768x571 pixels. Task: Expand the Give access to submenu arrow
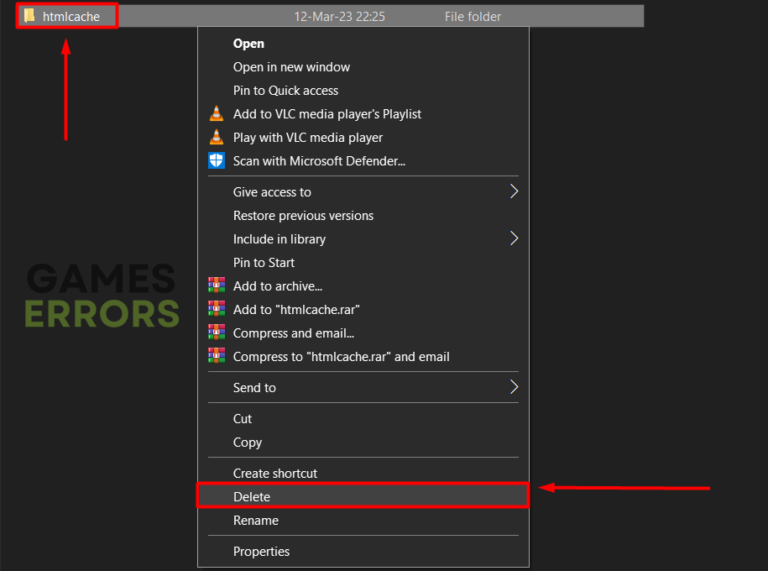514,191
